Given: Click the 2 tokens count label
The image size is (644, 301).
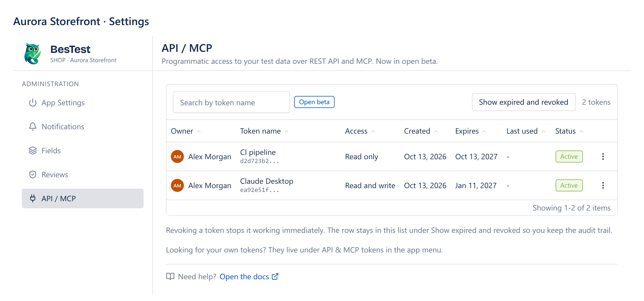Looking at the screenshot, I should [x=596, y=102].
